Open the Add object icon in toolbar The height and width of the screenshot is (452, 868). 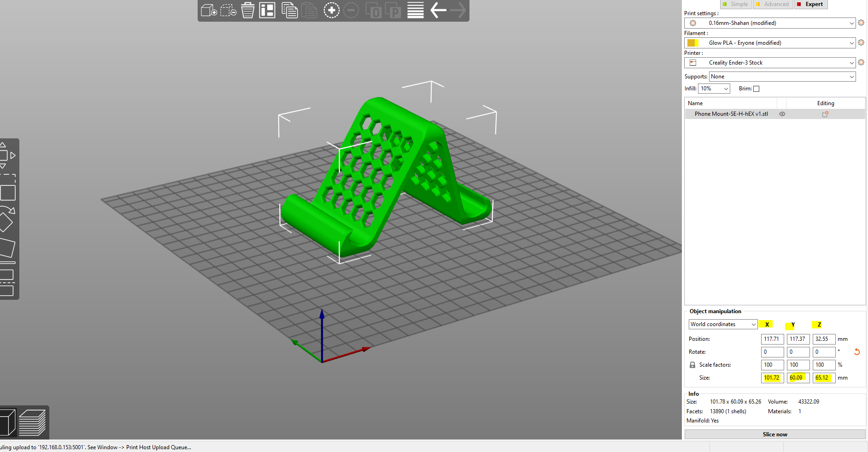tap(208, 10)
